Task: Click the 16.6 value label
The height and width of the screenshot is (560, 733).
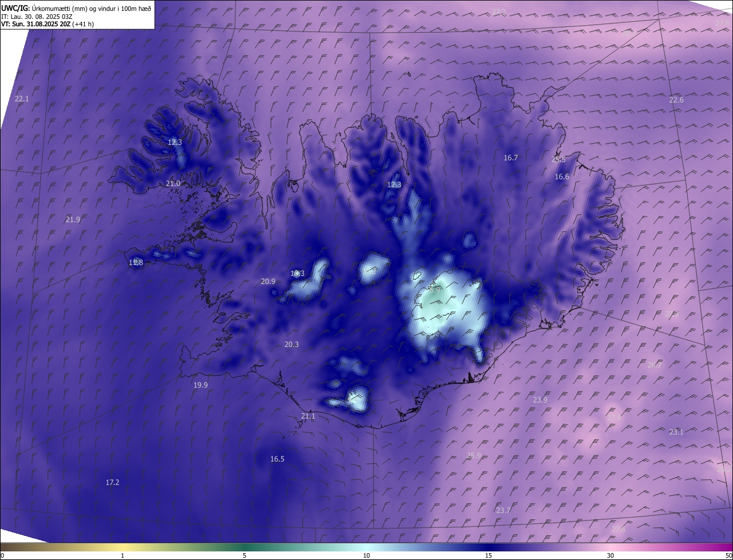Action: pyautogui.click(x=562, y=177)
